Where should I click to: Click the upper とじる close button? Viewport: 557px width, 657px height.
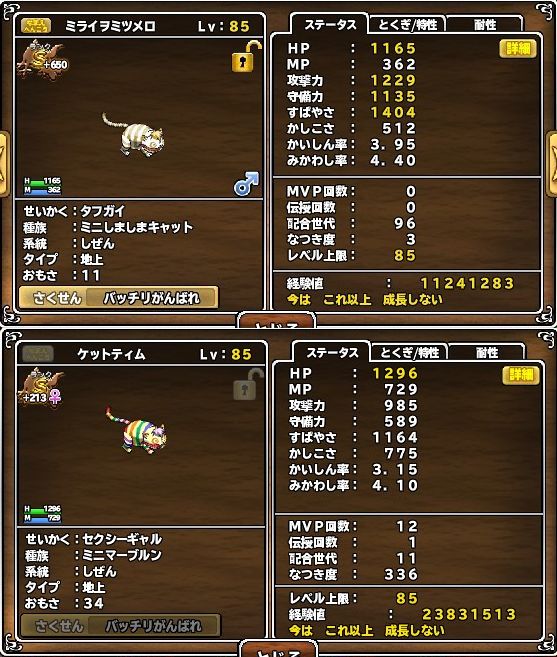pos(276,321)
